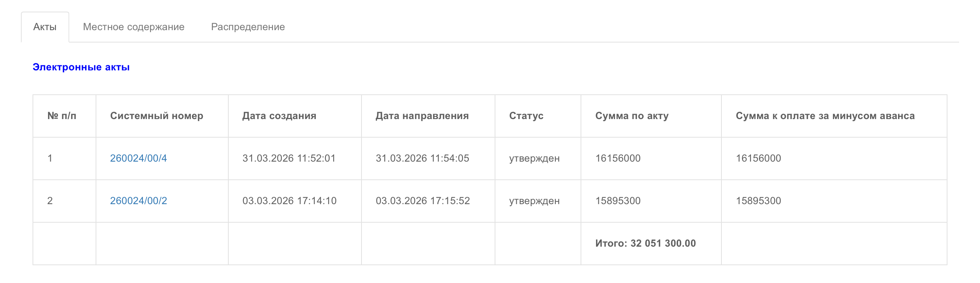
Task: Select the Распределение tab
Action: [x=248, y=27]
